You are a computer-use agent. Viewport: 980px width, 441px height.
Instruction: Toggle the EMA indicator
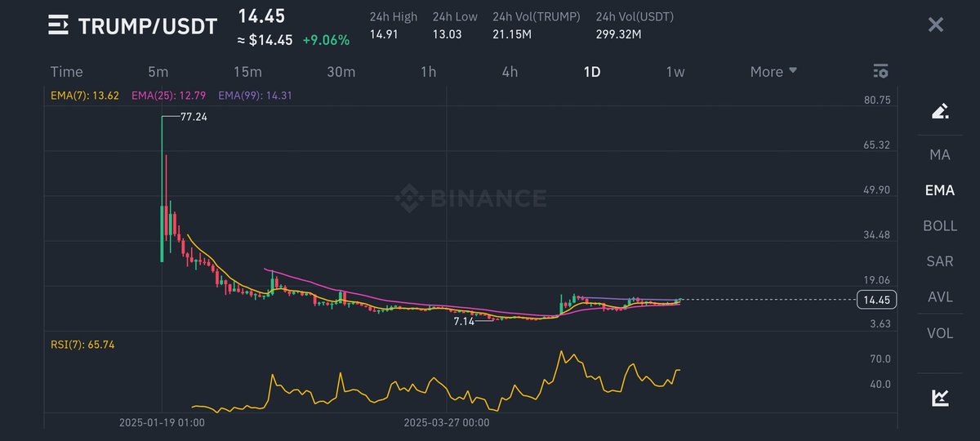[940, 190]
